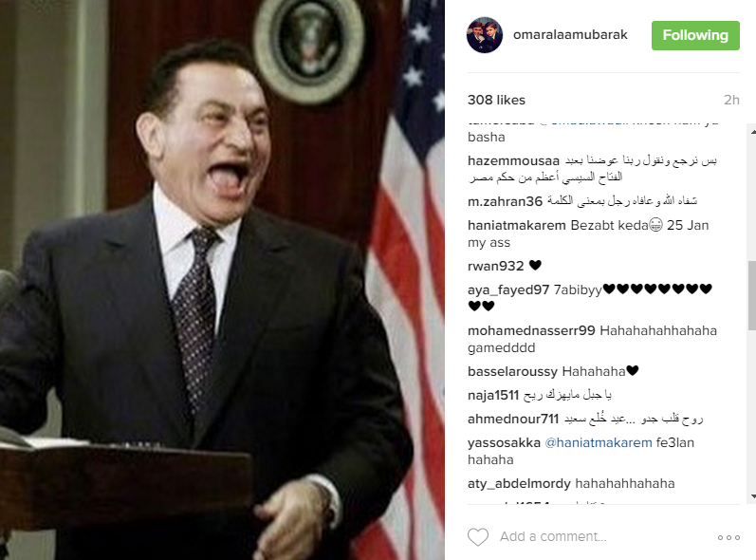Open m.zahran36 commenter profile

505,201
